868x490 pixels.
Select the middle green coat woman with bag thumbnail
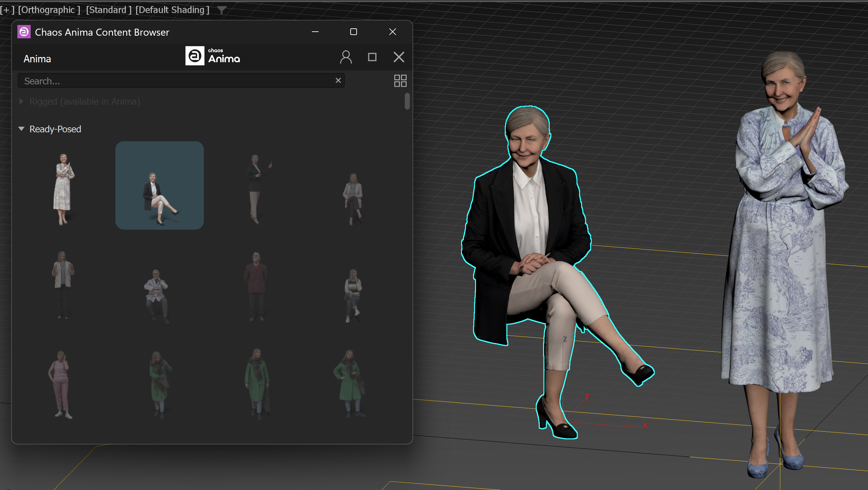[258, 384]
